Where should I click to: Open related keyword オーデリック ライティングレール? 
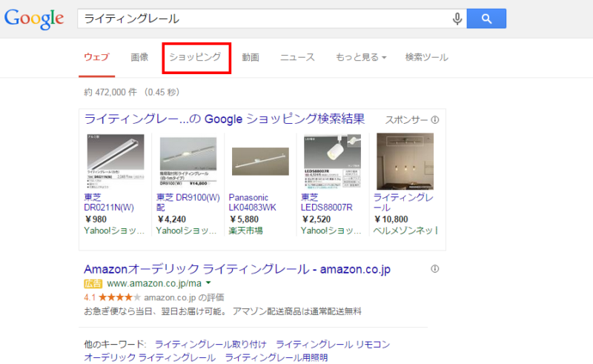(150, 357)
